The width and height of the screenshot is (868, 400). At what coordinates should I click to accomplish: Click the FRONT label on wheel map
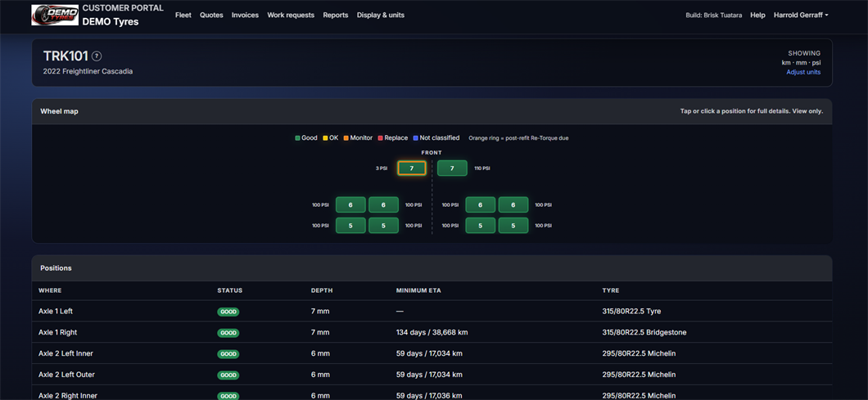[x=432, y=152]
